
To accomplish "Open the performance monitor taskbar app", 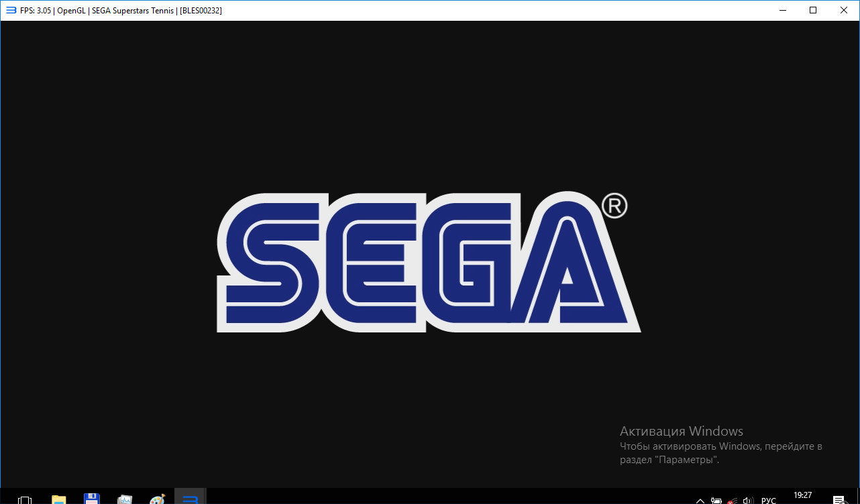I will click(x=125, y=499).
